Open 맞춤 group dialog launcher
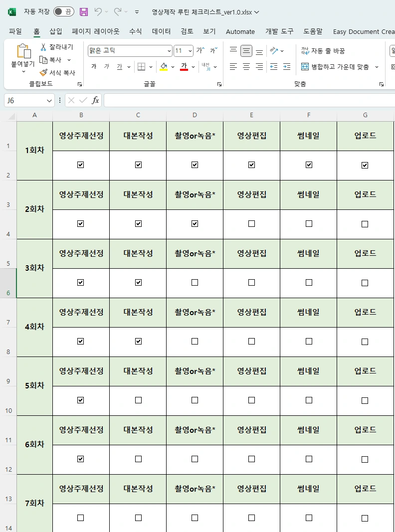Screen dimensions: 395x532 (x=382, y=84)
